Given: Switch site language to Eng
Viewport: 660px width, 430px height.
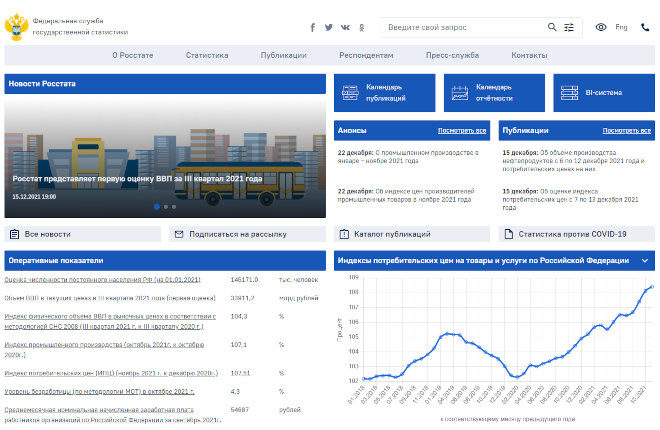Looking at the screenshot, I should [623, 27].
